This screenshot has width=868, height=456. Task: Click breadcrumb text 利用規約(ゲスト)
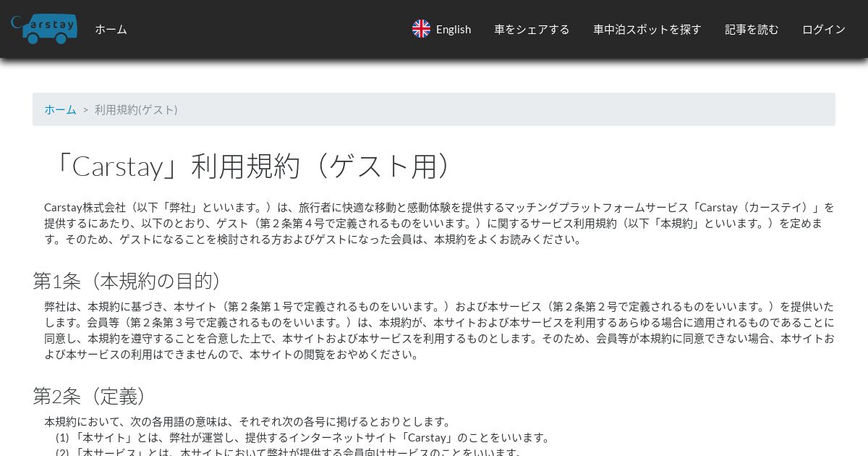[136, 109]
